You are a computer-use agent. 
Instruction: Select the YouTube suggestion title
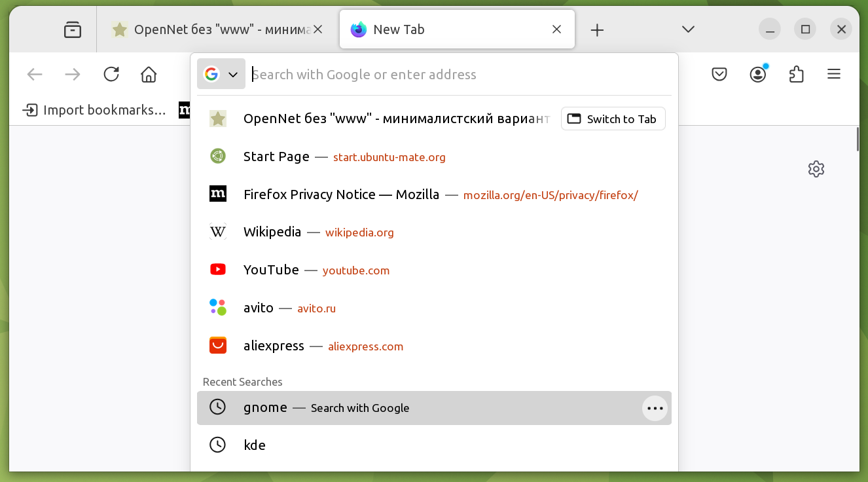[x=271, y=270]
